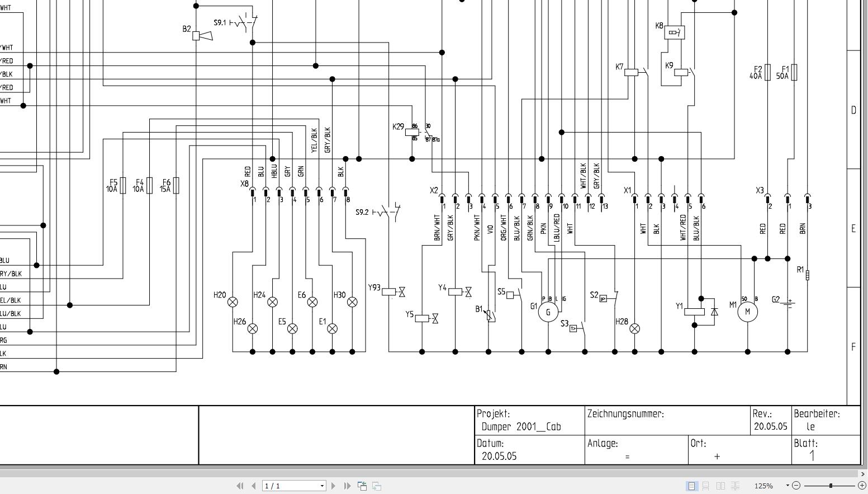The image size is (868, 494).
Task: Click the K29 relay label
Action: 398,127
